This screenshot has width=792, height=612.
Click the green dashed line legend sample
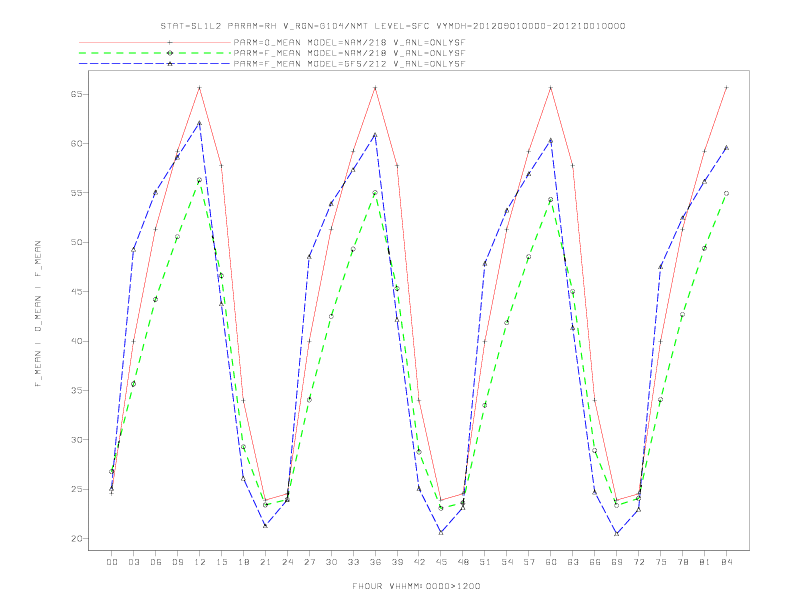click(155, 53)
